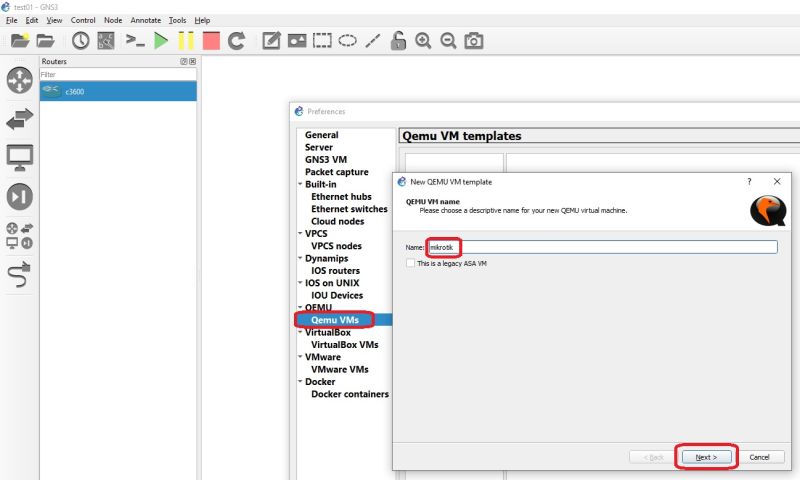Click the QEMU VM Name input field
The width and height of the screenshot is (800, 480).
point(603,247)
